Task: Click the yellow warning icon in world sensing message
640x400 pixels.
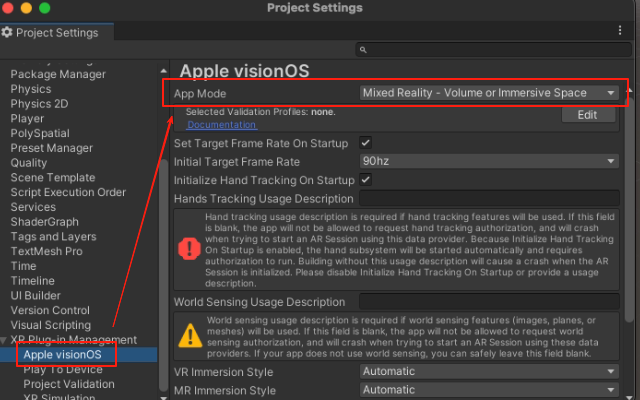Action: tap(190, 336)
